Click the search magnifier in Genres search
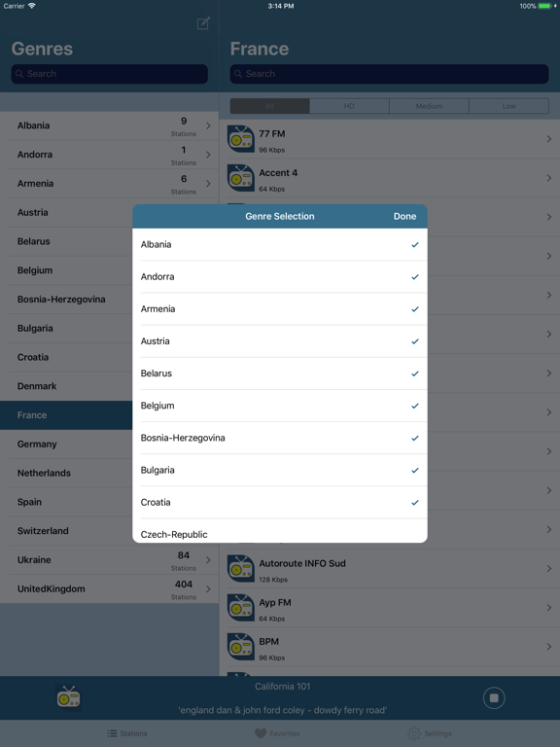The height and width of the screenshot is (747, 560). tap(19, 74)
